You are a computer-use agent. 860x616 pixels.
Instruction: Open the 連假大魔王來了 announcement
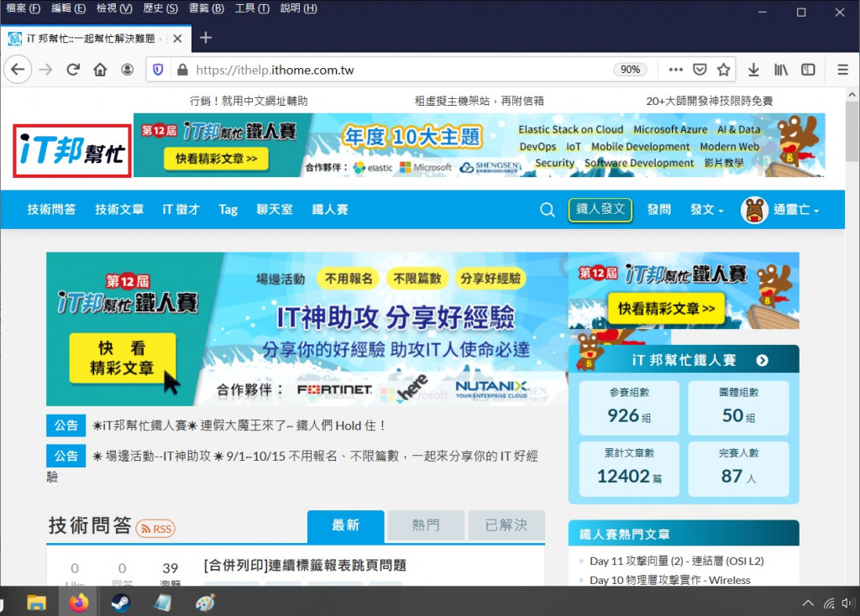[x=239, y=425]
